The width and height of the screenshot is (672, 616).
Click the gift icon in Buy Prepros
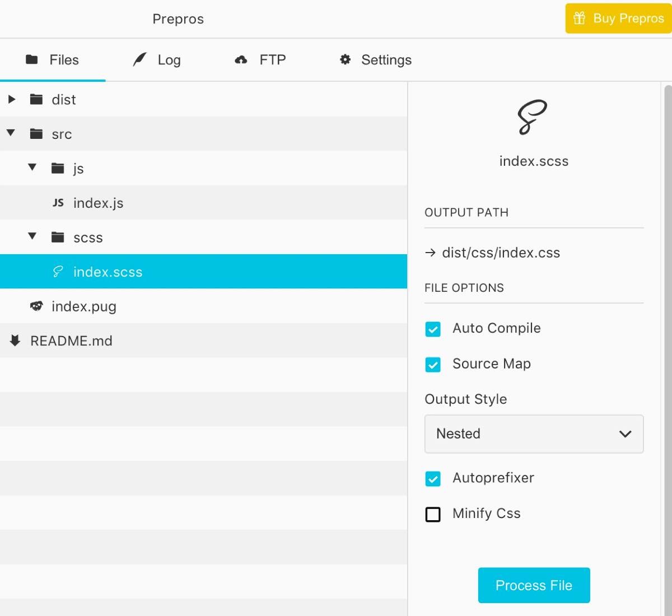[580, 18]
